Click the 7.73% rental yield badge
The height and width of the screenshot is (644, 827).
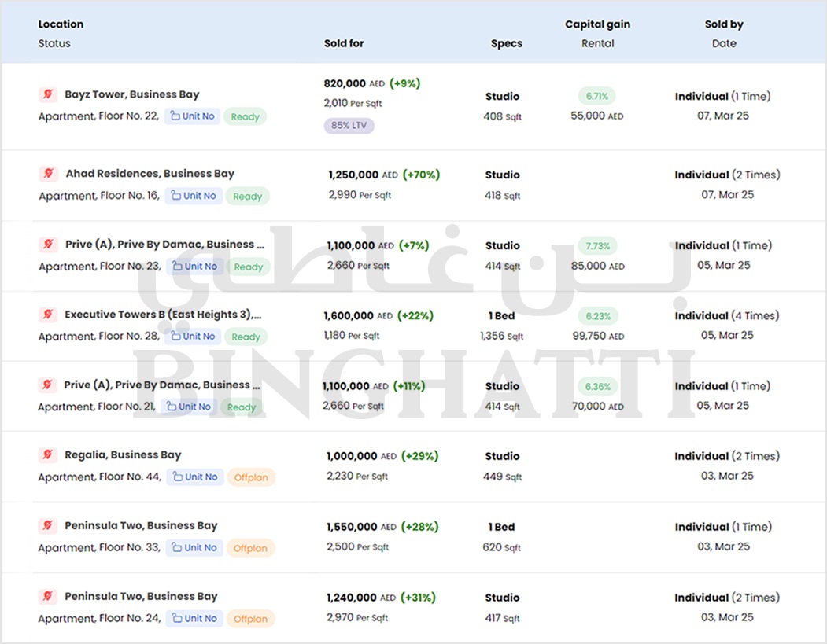pos(597,245)
